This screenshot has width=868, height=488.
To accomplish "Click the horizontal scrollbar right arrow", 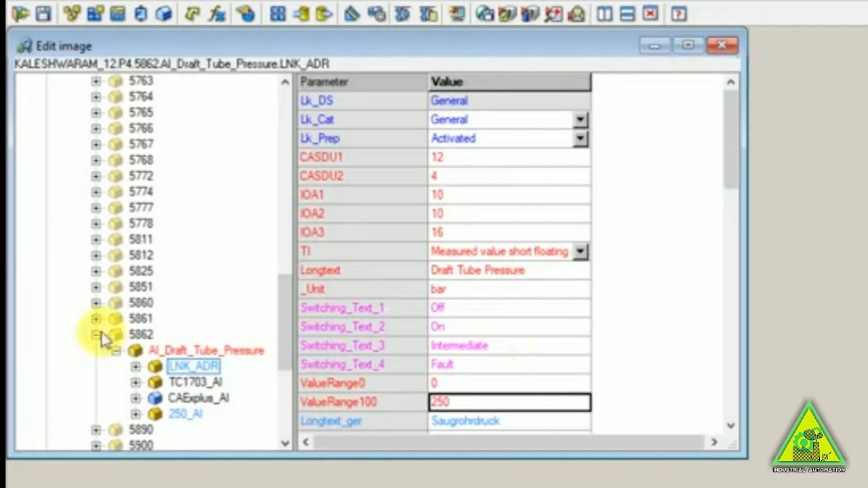I will click(713, 442).
